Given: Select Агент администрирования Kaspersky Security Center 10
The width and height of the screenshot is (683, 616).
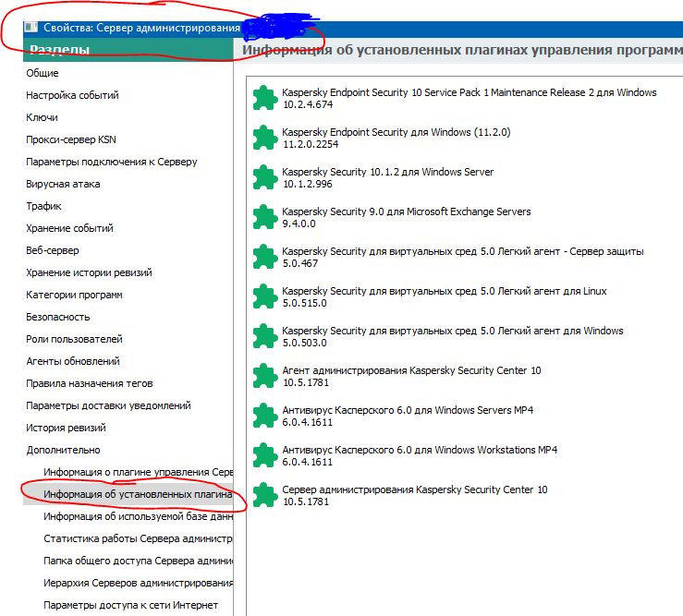Looking at the screenshot, I should point(411,370).
